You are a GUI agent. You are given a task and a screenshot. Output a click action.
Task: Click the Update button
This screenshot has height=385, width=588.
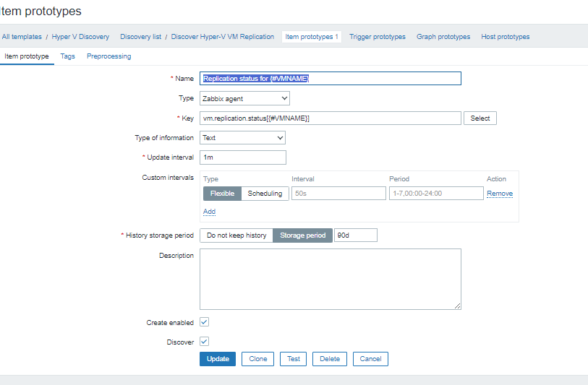[x=218, y=359]
